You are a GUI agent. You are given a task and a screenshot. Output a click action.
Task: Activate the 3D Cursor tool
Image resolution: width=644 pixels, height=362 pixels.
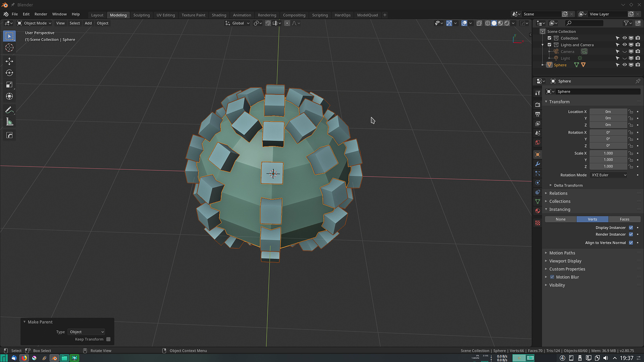point(9,48)
